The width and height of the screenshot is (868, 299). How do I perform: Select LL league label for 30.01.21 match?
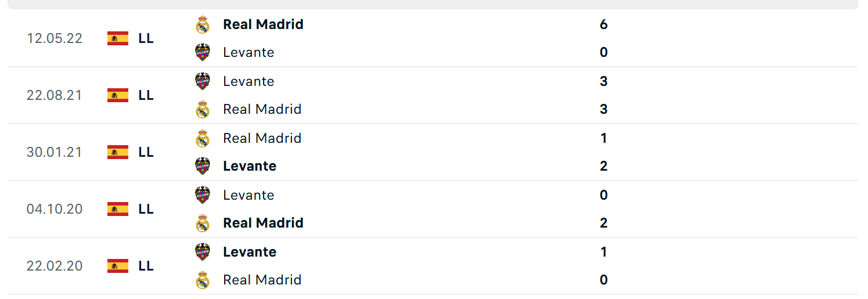click(146, 152)
